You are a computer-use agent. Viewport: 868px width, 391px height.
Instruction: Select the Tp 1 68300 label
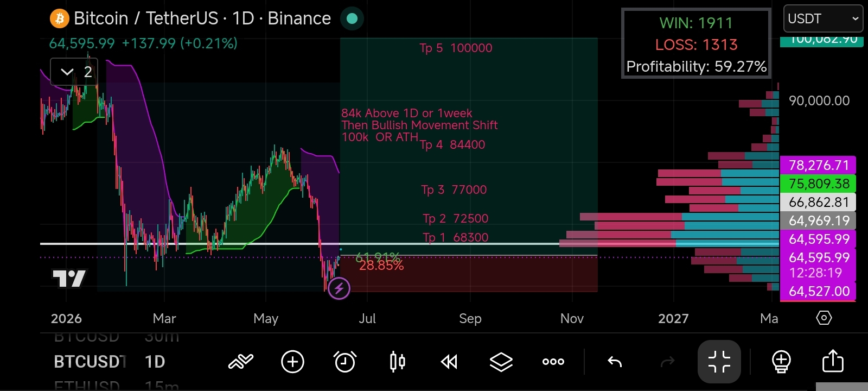coord(455,237)
